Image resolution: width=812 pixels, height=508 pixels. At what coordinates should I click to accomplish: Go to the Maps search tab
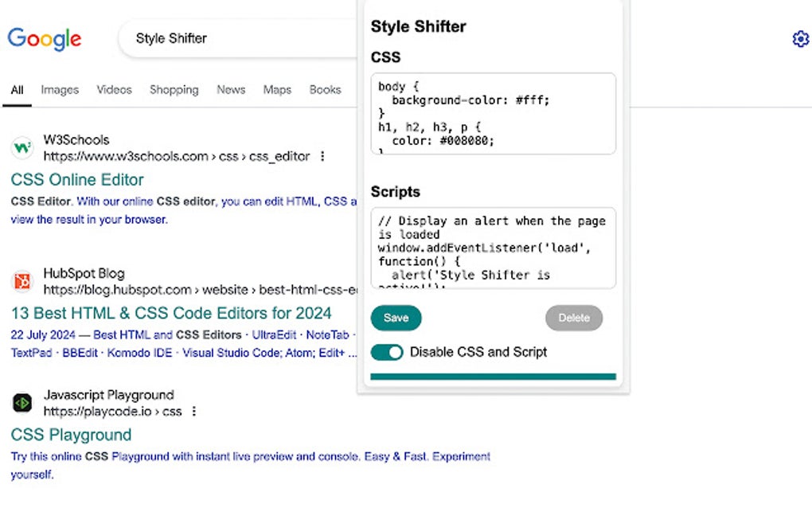point(277,90)
